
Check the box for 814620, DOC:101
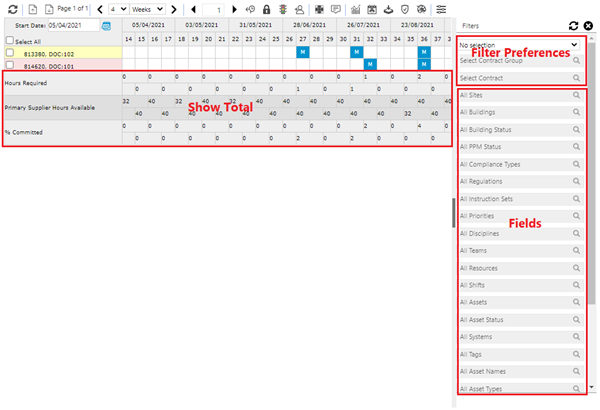pos(10,64)
